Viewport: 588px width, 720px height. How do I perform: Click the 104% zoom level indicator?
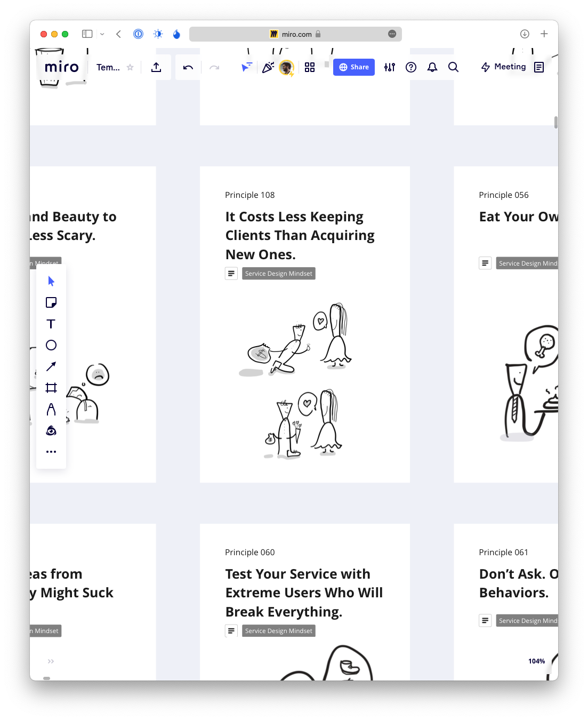536,661
